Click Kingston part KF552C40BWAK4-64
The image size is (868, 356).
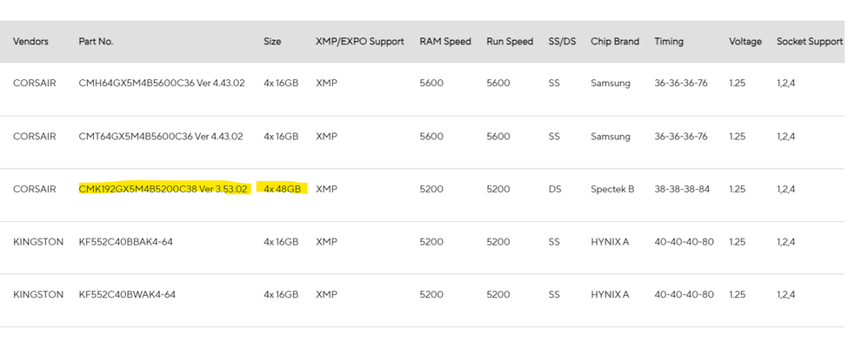[127, 294]
